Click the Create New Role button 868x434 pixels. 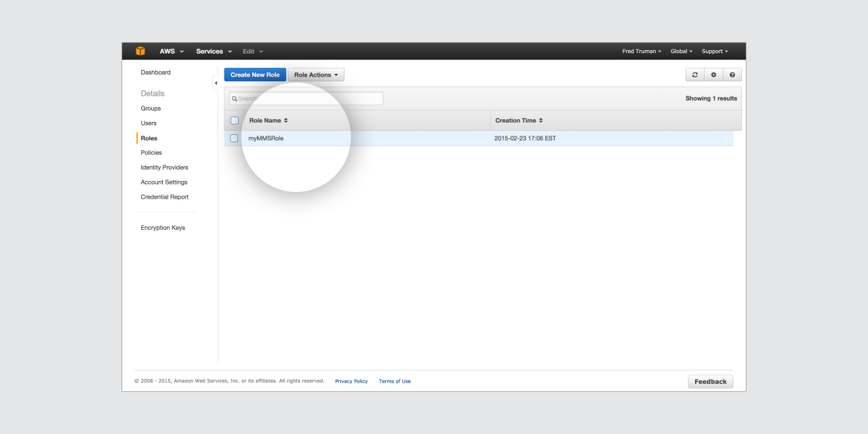tap(255, 75)
